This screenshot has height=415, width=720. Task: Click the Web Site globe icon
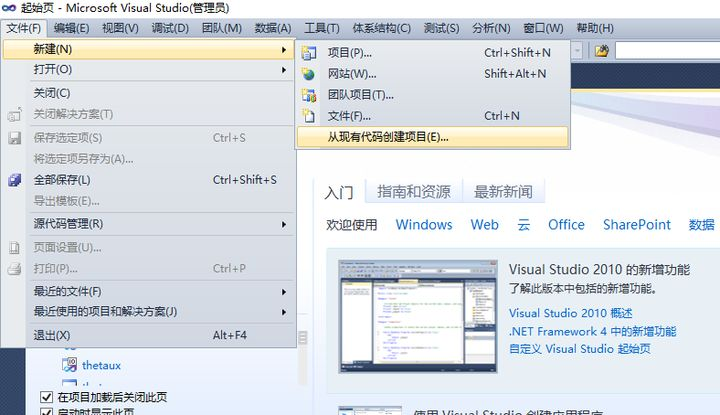pyautogui.click(x=309, y=74)
